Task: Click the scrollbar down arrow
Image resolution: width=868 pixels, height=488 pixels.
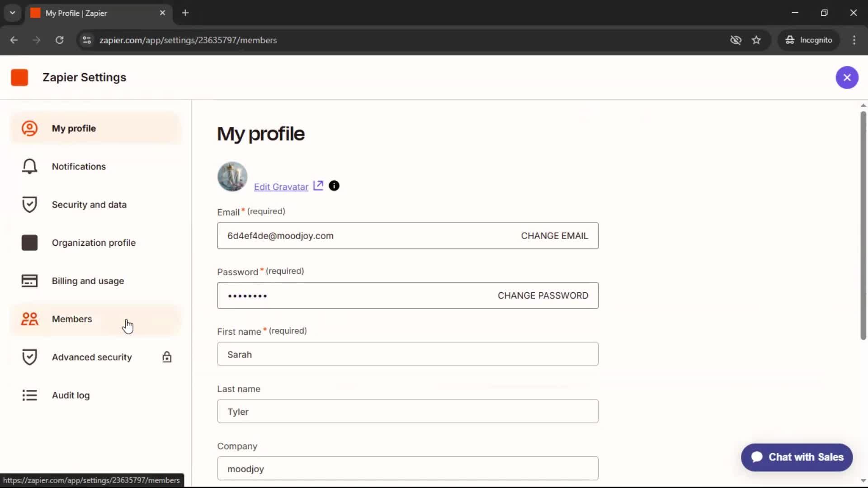Action: [863, 481]
